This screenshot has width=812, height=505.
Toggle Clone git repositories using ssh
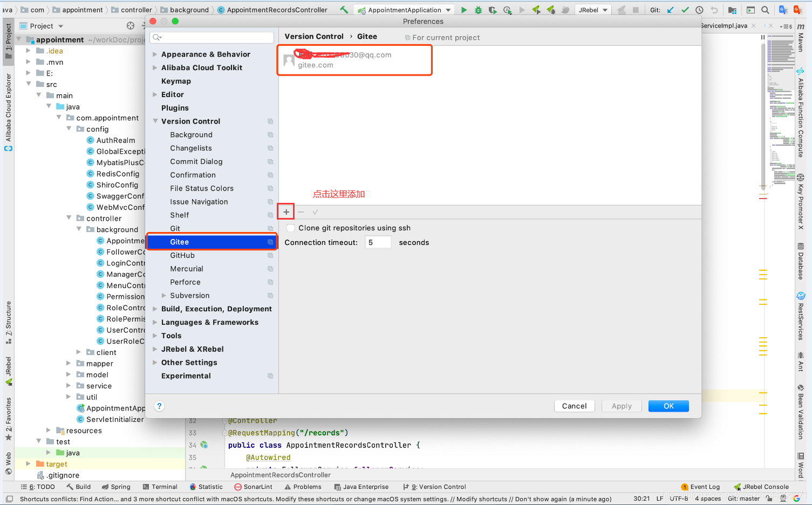[291, 228]
